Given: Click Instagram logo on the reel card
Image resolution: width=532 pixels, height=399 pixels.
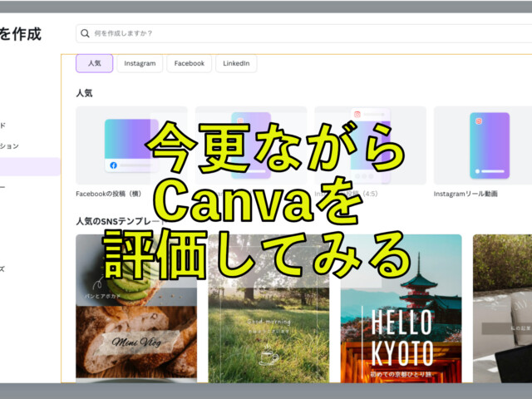Looking at the screenshot, I should tap(479, 121).
